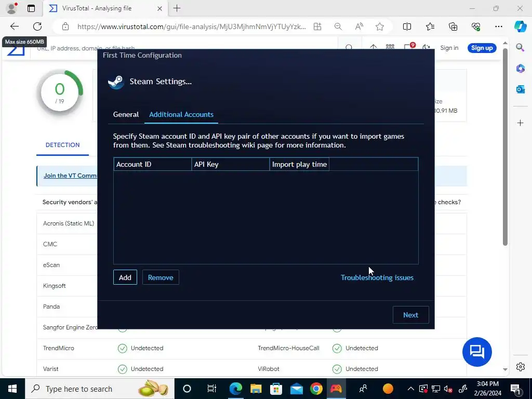
Task: Close the VirusTotal tab
Action: (x=159, y=8)
